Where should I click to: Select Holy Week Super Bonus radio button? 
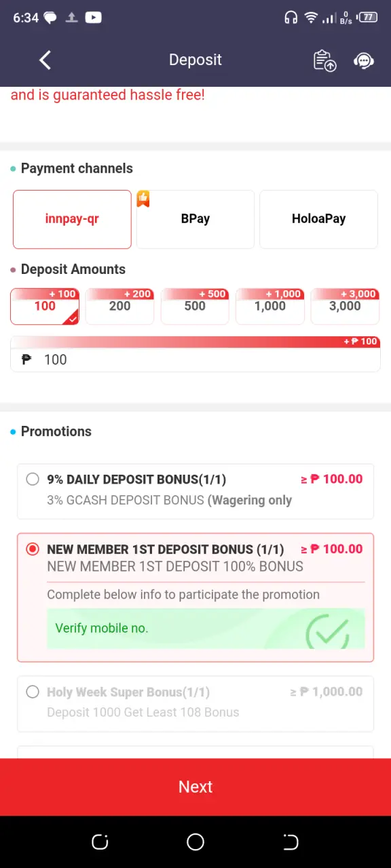click(32, 692)
